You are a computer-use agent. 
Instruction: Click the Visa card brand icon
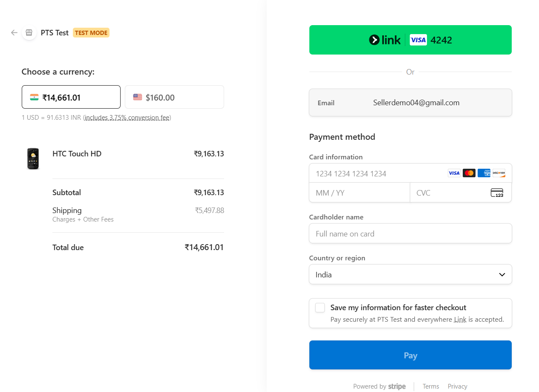coord(454,173)
